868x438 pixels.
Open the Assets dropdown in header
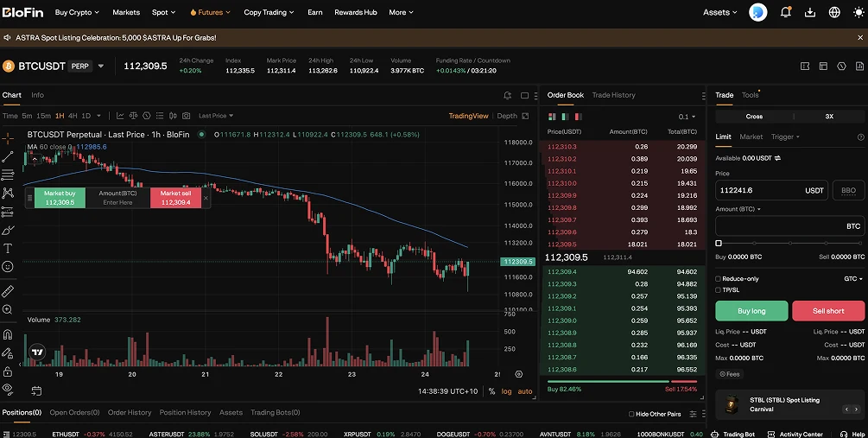[x=719, y=12]
